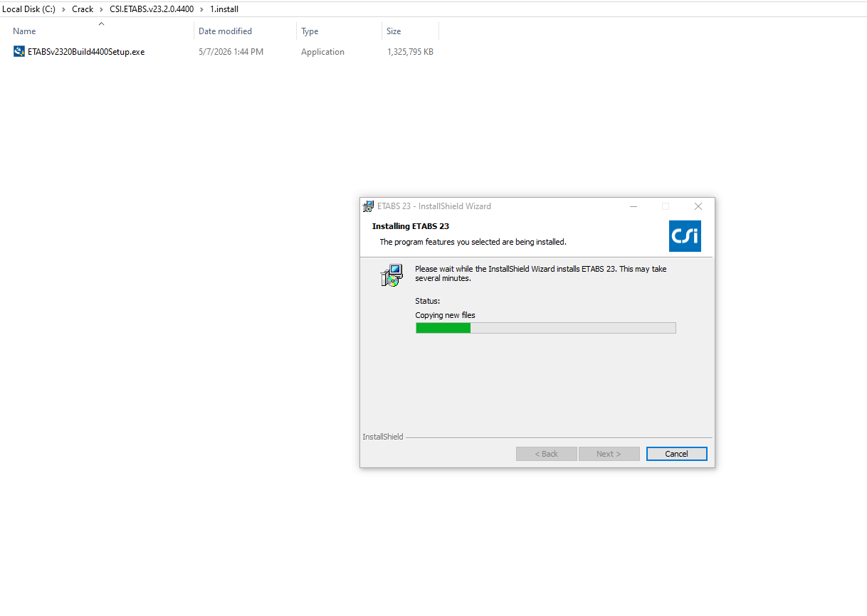The width and height of the screenshot is (867, 616).
Task: Sort files by Size column
Action: [394, 31]
